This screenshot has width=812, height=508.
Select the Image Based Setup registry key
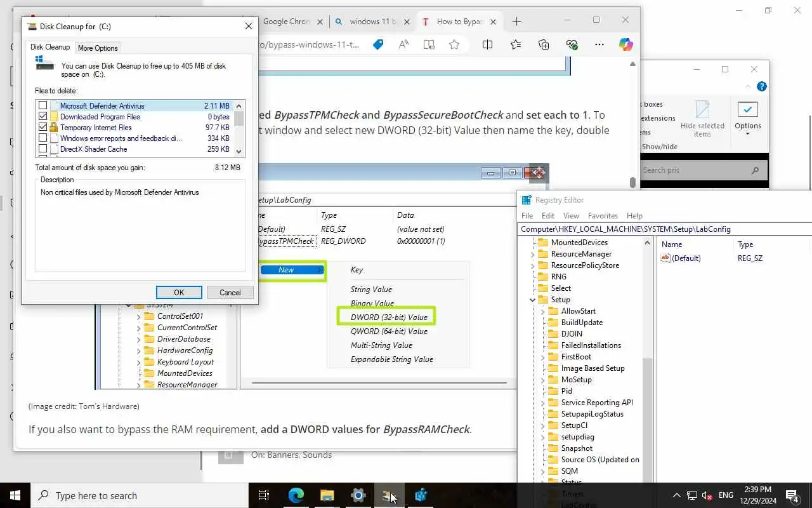pos(593,368)
